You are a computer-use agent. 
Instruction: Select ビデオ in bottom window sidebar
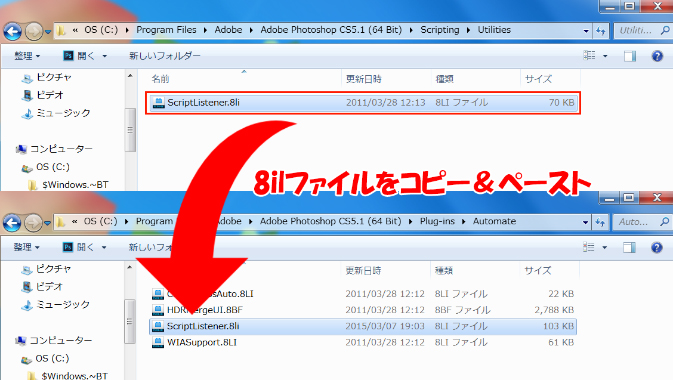click(x=42, y=286)
